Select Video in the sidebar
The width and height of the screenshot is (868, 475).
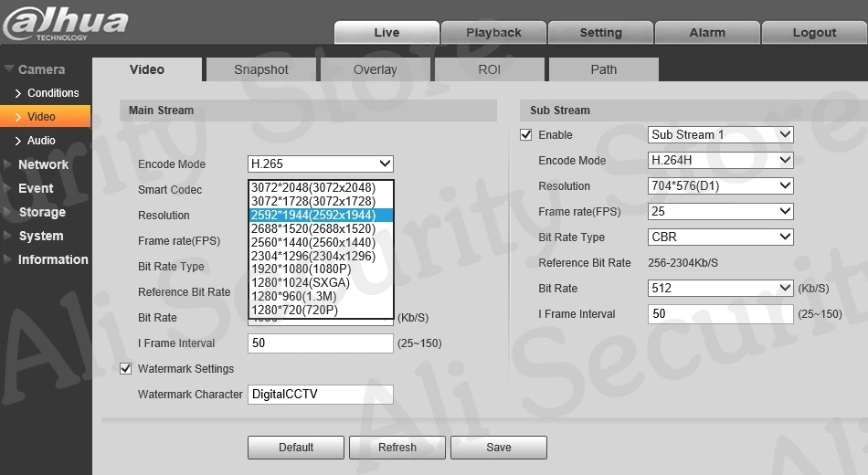[46, 117]
